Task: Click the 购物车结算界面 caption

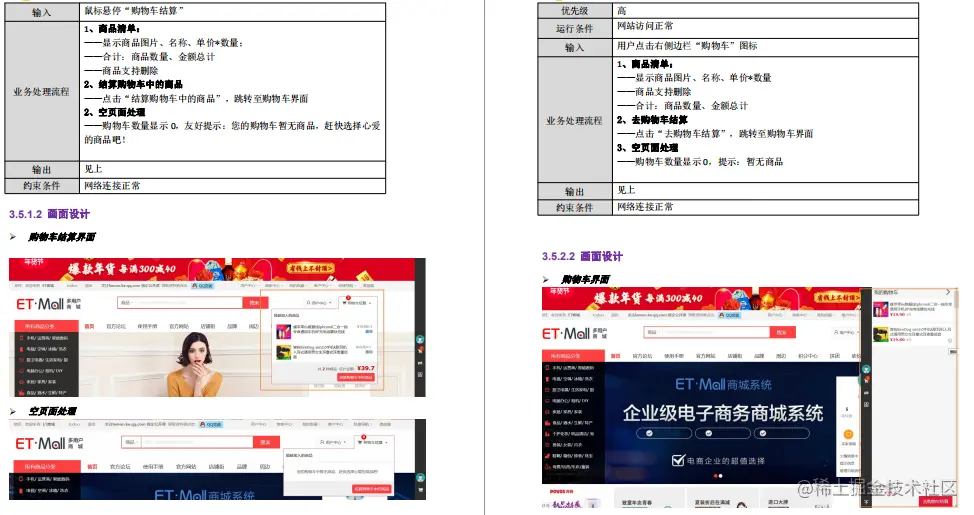Action: pyautogui.click(x=62, y=237)
